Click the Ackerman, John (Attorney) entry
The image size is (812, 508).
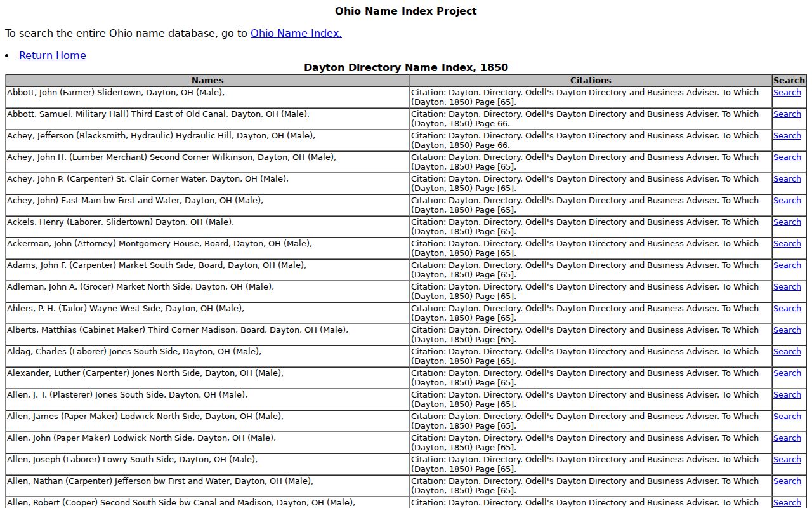point(207,248)
